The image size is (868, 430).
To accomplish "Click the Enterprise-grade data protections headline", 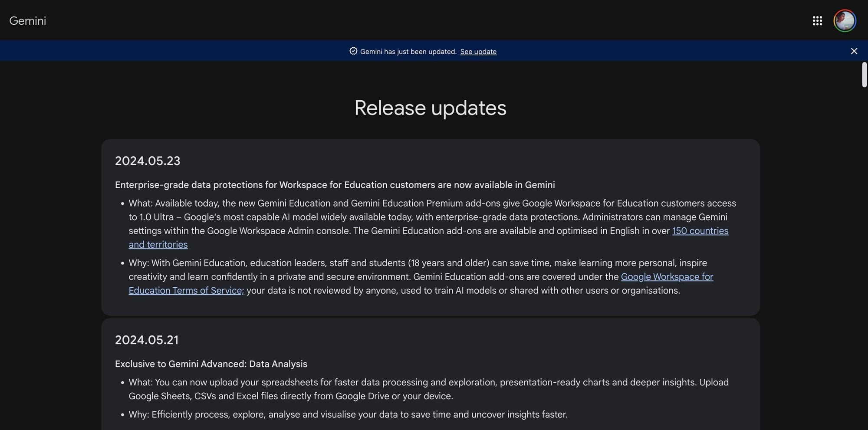I will [335, 184].
